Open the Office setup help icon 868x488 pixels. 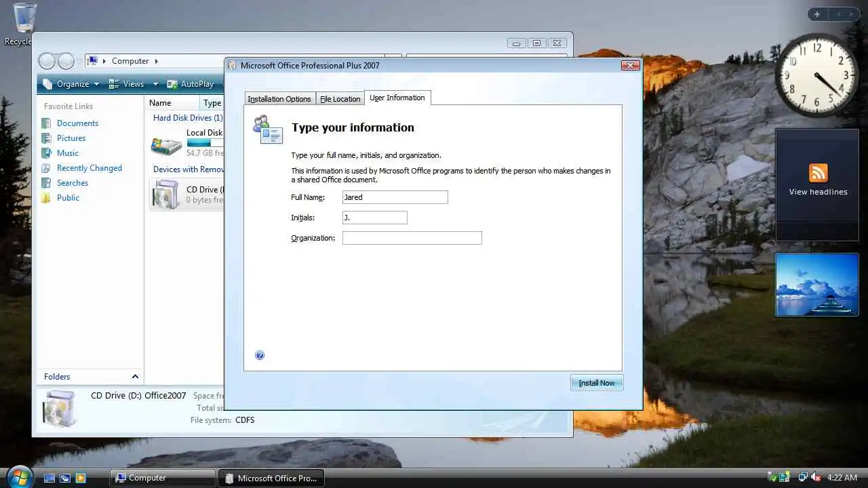tap(260, 355)
